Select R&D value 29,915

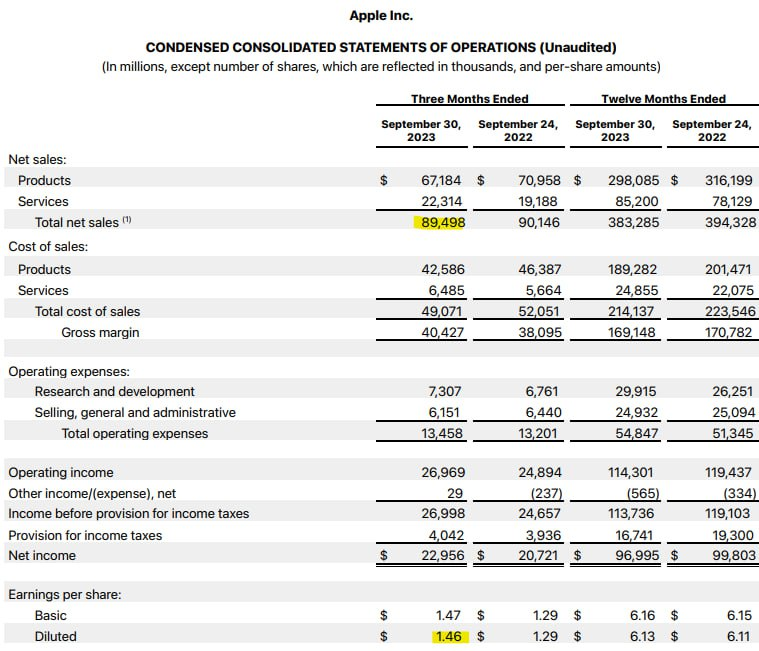(x=637, y=391)
